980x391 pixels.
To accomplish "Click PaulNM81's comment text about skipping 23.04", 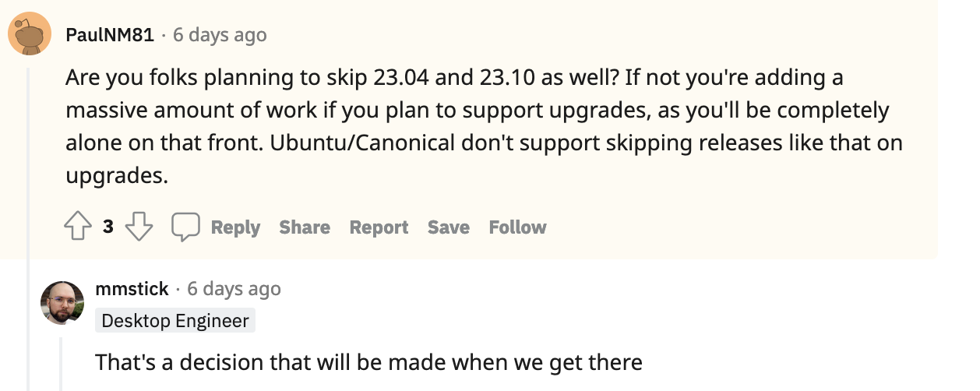I will 484,127.
